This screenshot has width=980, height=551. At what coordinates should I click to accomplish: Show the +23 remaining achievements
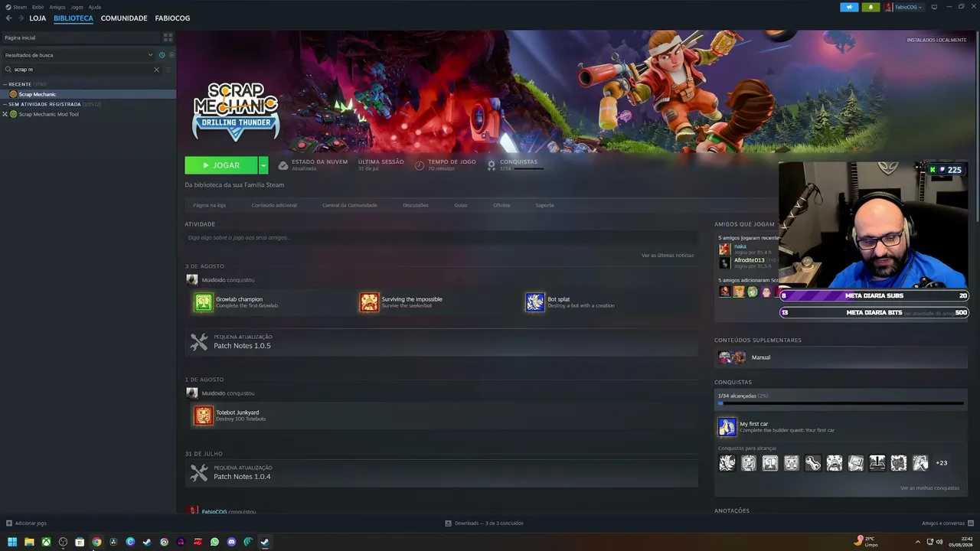(x=942, y=463)
